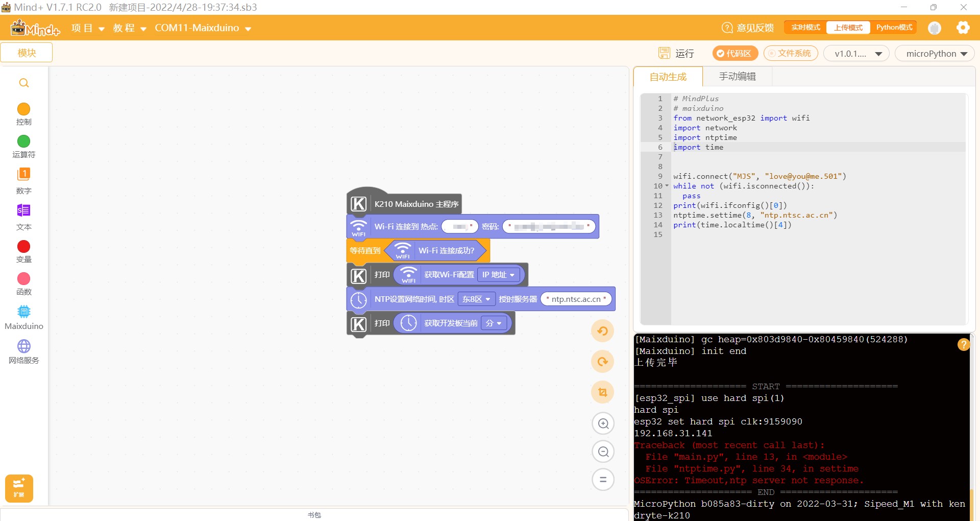Open the microPython language dropdown

point(935,54)
